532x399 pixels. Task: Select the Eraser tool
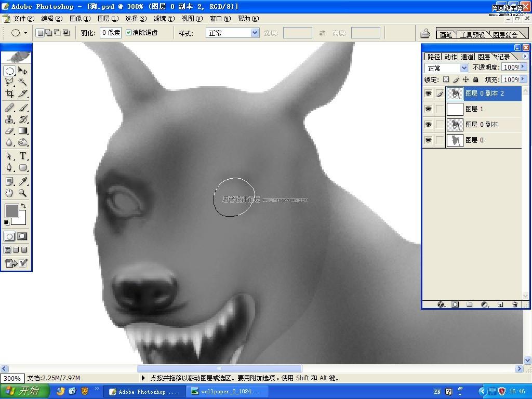pos(9,130)
